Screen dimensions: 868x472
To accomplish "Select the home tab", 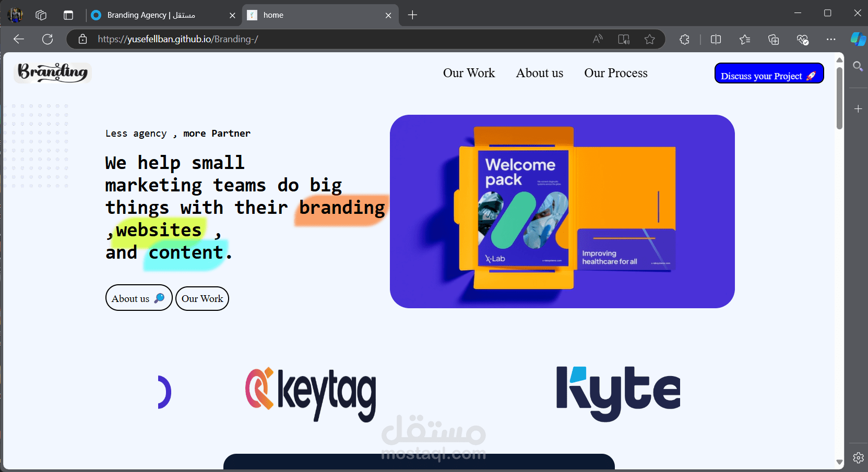I will click(x=320, y=15).
